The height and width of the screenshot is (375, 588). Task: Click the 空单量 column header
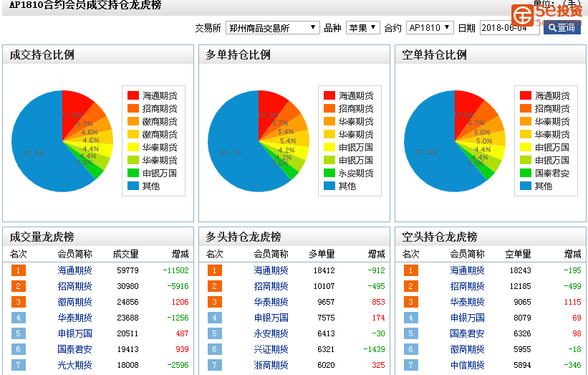coord(518,254)
